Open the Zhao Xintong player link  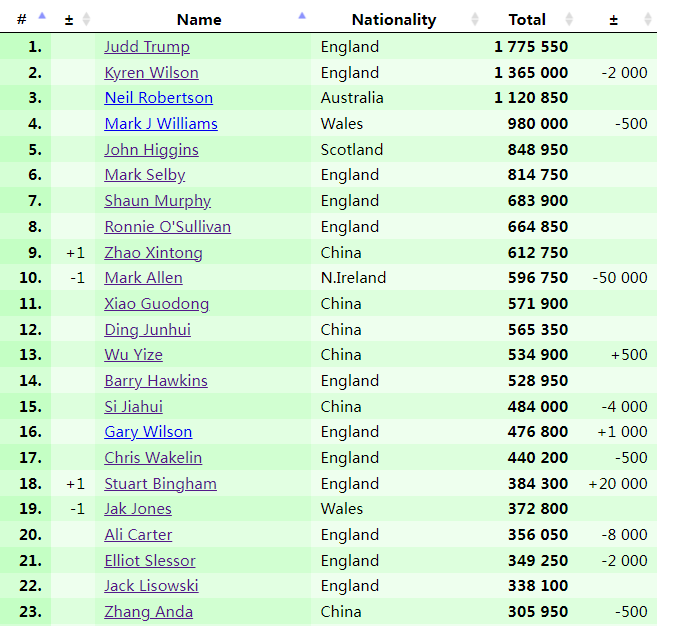click(153, 253)
